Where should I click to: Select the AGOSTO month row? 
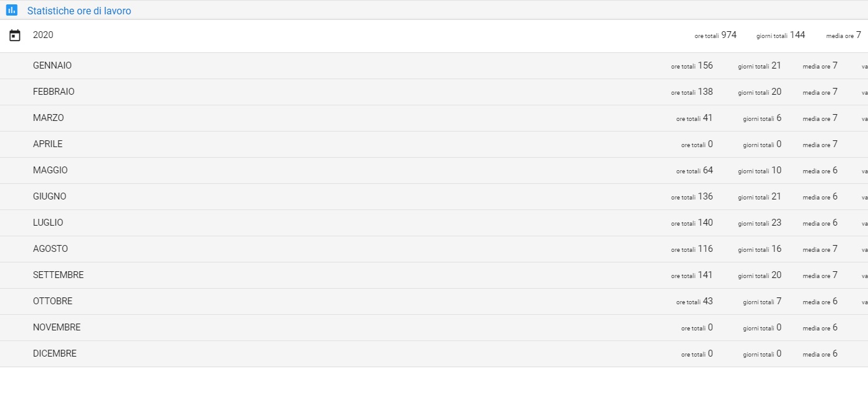click(x=50, y=249)
